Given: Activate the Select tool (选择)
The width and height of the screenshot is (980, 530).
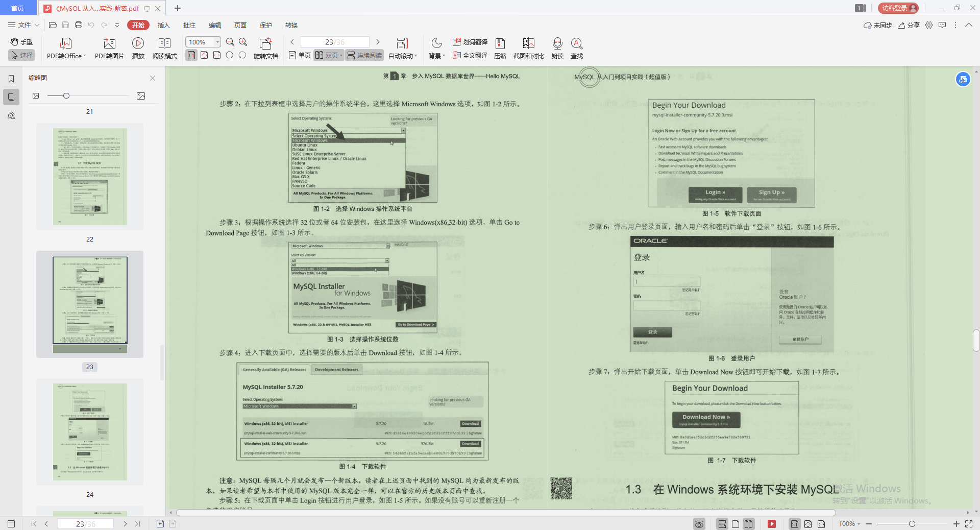Looking at the screenshot, I should 21,55.
